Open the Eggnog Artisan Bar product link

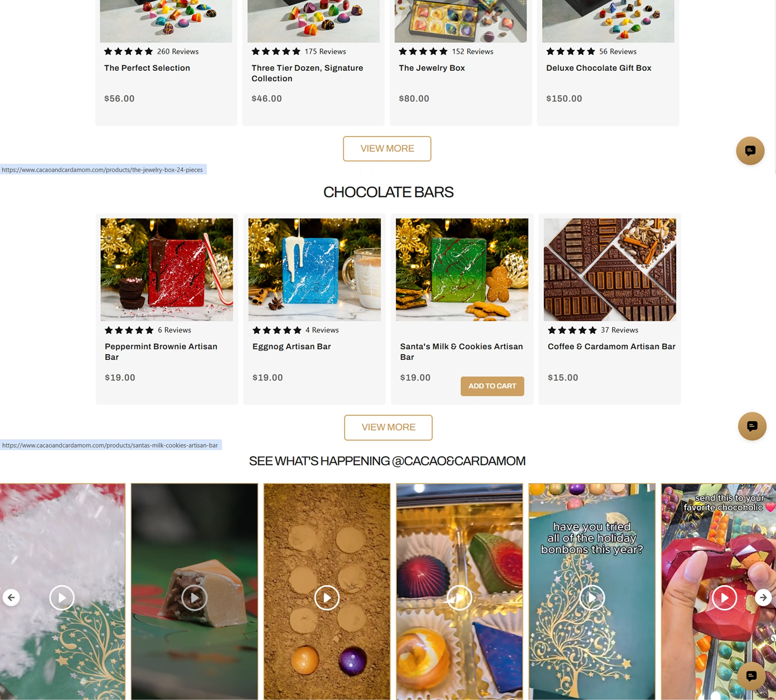[291, 346]
